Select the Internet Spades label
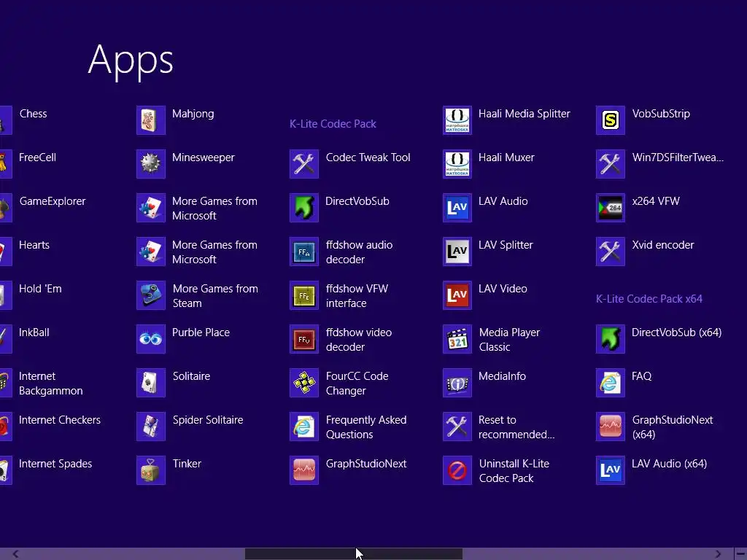The width and height of the screenshot is (747, 560). pos(55,464)
